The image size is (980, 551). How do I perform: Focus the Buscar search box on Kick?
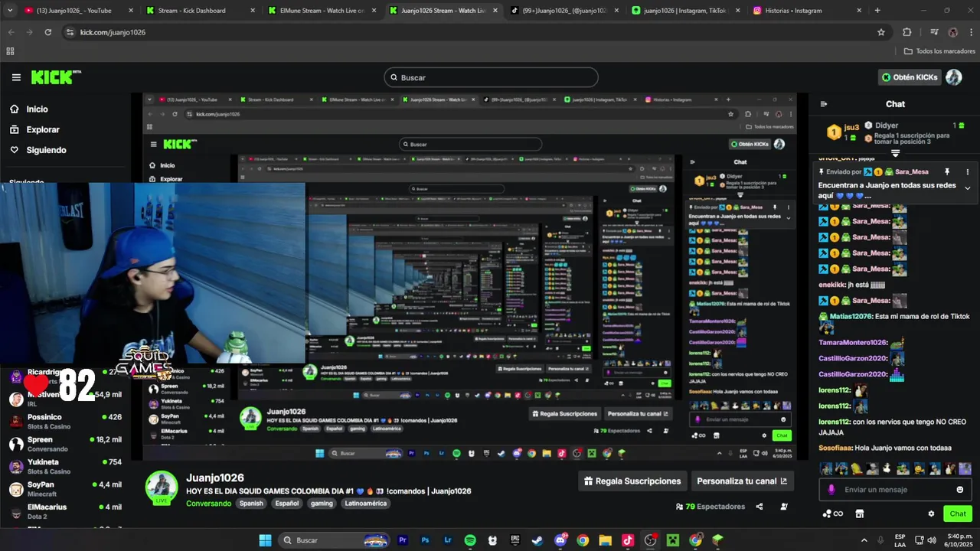tap(491, 77)
